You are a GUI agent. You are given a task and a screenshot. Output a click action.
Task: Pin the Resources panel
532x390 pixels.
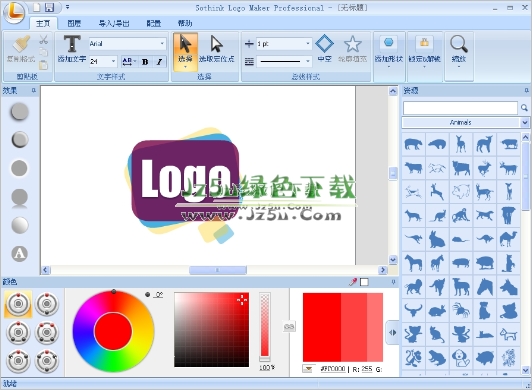pyautogui.click(x=526, y=91)
